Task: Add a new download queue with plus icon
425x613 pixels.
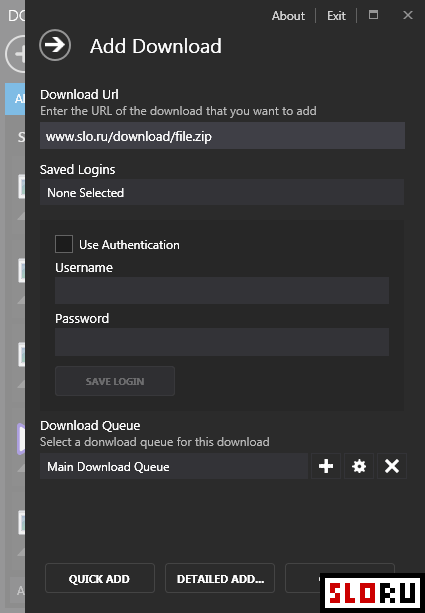Action: point(326,466)
